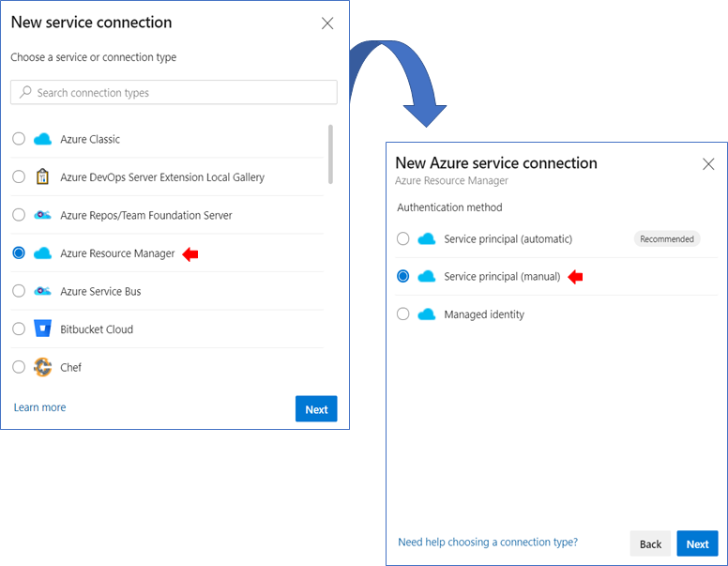The image size is (728, 566).
Task: Select the Bitbucket Cloud radio button
Action: pos(19,329)
